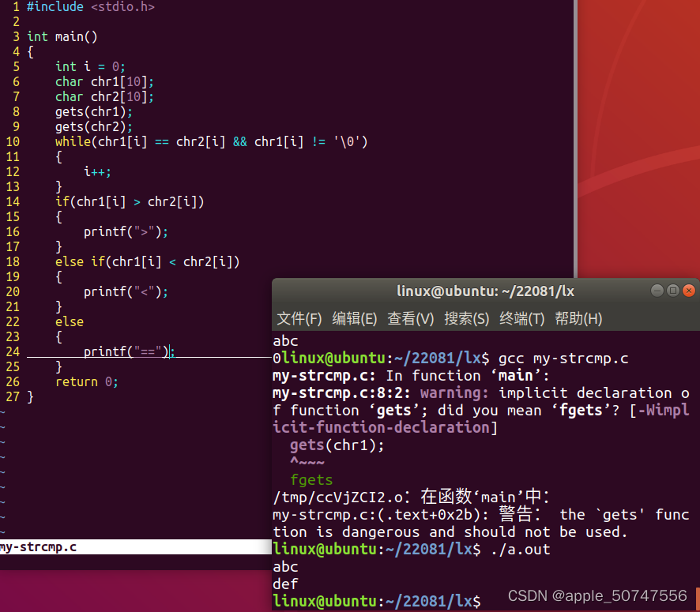Click the 'warning:' word in terminal output
This screenshot has height=612, width=700.
[454, 393]
